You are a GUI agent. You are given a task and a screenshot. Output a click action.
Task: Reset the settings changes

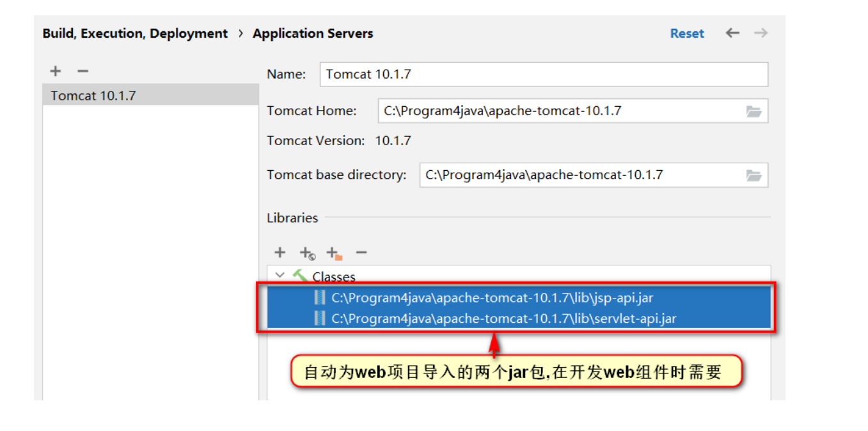point(687,33)
